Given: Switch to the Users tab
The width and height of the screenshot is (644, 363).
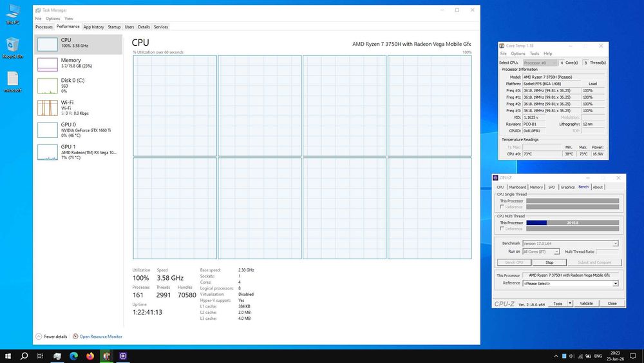Looking at the screenshot, I should [129, 26].
